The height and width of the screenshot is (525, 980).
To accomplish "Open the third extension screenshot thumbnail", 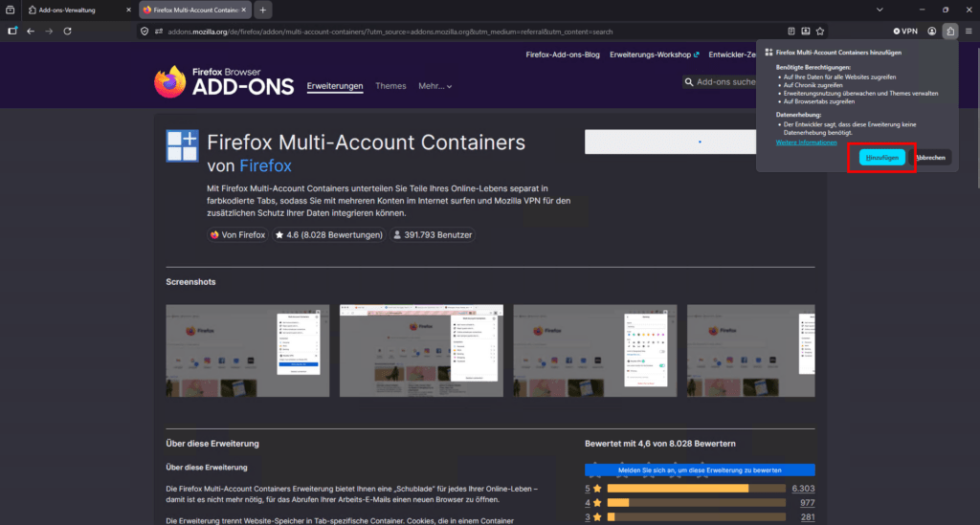I will click(x=595, y=351).
